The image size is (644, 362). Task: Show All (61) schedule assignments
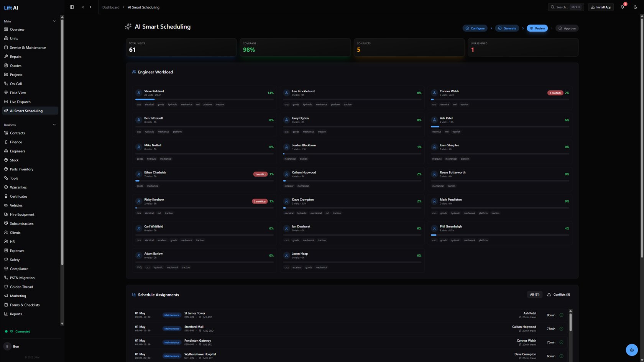click(x=534, y=295)
